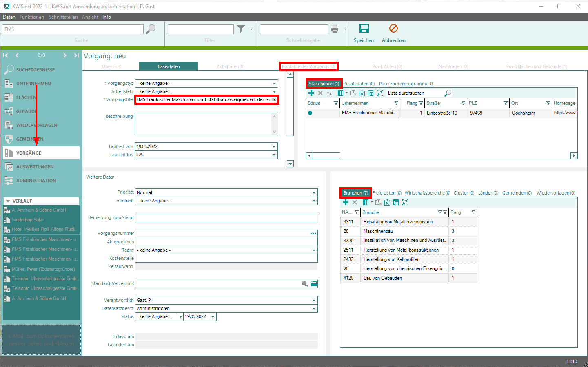
Task: Switch to the Basisdaten tab
Action: 169,66
